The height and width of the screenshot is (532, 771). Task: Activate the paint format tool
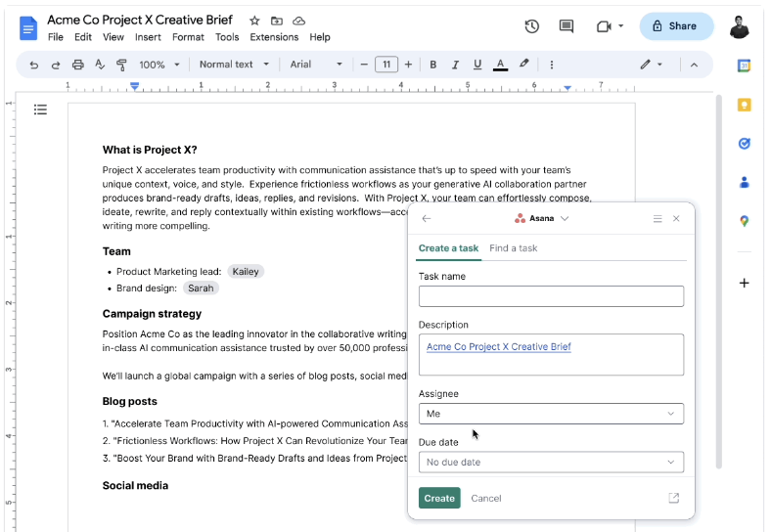(121, 65)
